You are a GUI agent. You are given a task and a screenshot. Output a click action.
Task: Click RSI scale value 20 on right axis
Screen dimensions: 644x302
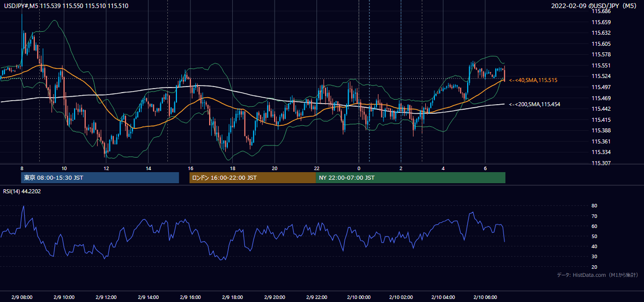pos(594,267)
